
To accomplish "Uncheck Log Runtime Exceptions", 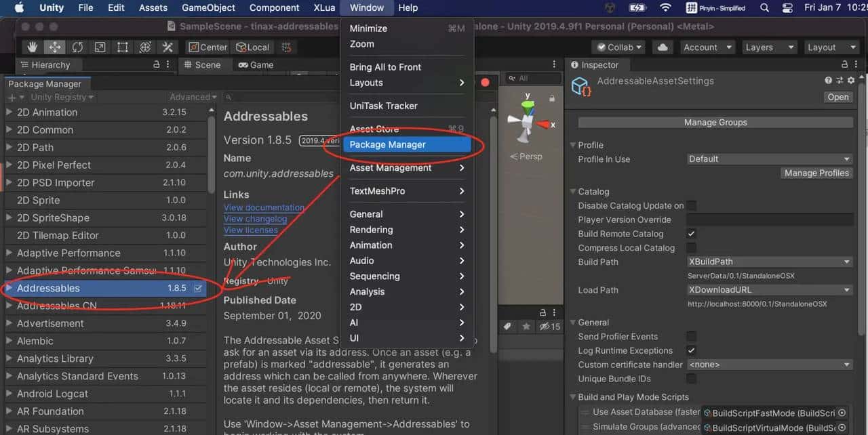I will (690, 350).
